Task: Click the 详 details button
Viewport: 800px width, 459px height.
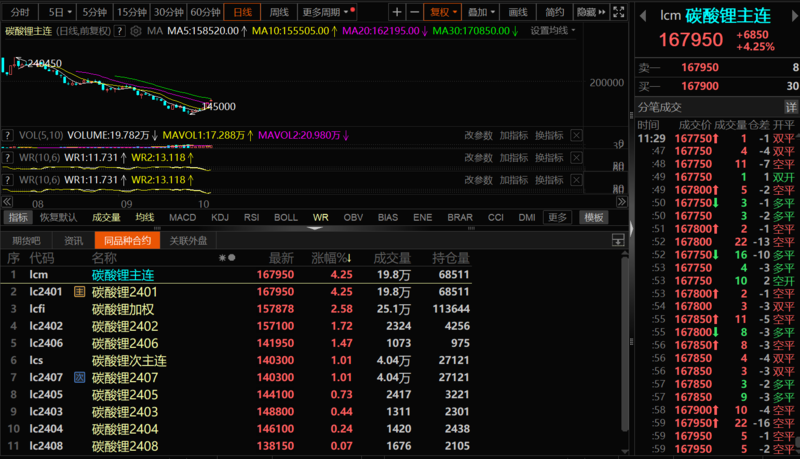Action: pos(790,107)
